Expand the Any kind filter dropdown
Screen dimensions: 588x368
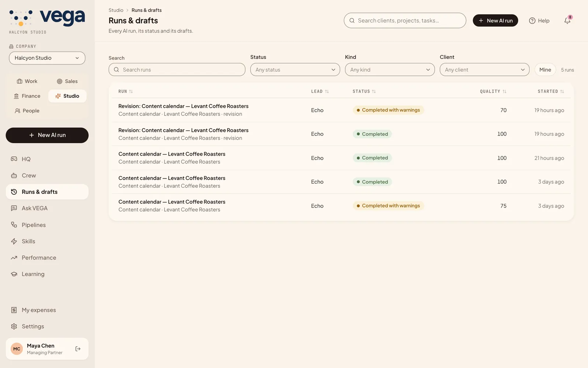390,70
